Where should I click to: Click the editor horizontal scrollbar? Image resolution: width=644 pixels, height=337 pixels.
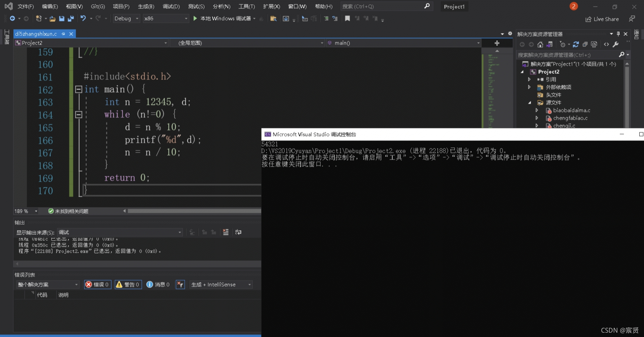(x=194, y=211)
